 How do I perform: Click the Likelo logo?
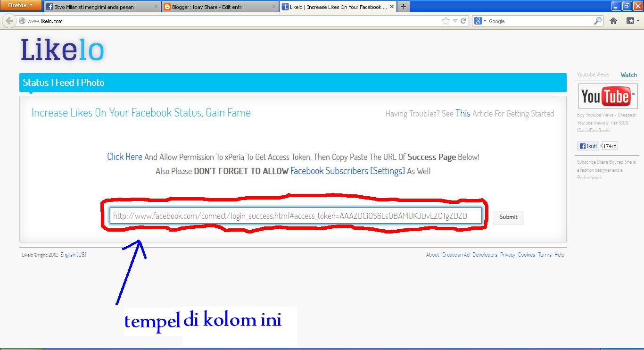pyautogui.click(x=62, y=50)
